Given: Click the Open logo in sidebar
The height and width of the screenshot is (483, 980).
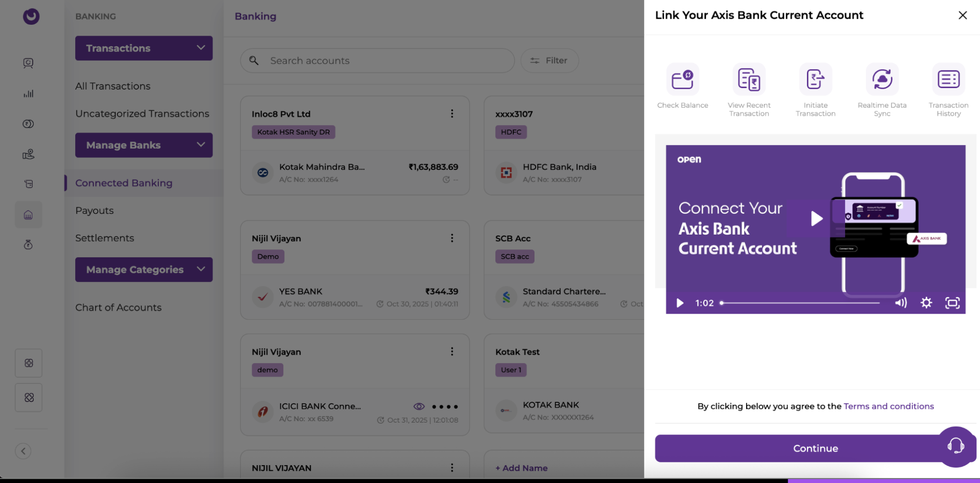Looking at the screenshot, I should pos(31,16).
